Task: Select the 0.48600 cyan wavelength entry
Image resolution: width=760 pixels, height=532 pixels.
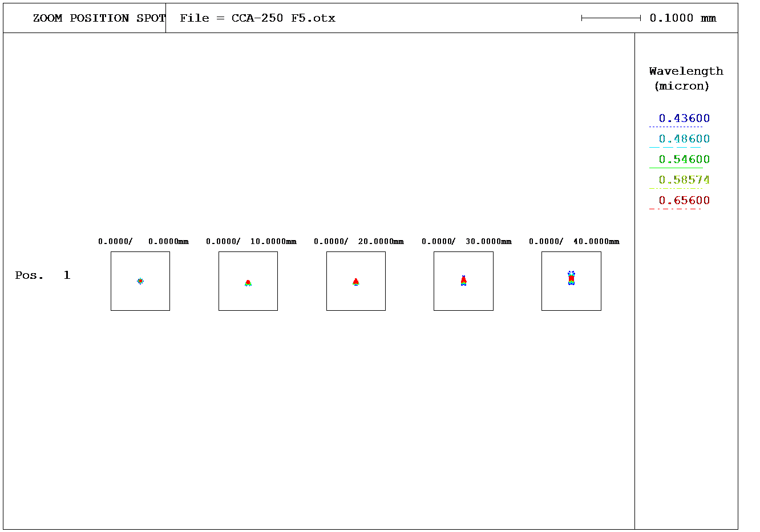Action: 684,139
